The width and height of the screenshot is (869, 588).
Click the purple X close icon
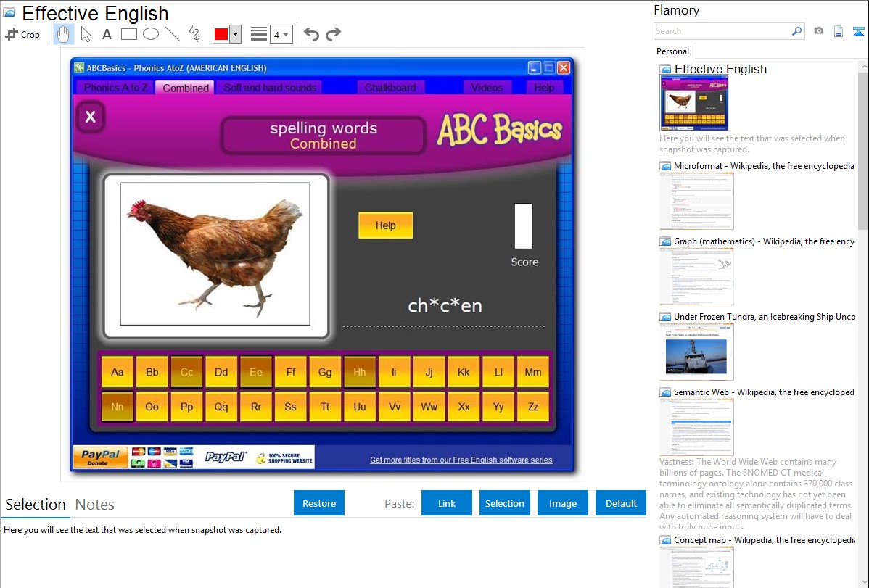tap(91, 117)
